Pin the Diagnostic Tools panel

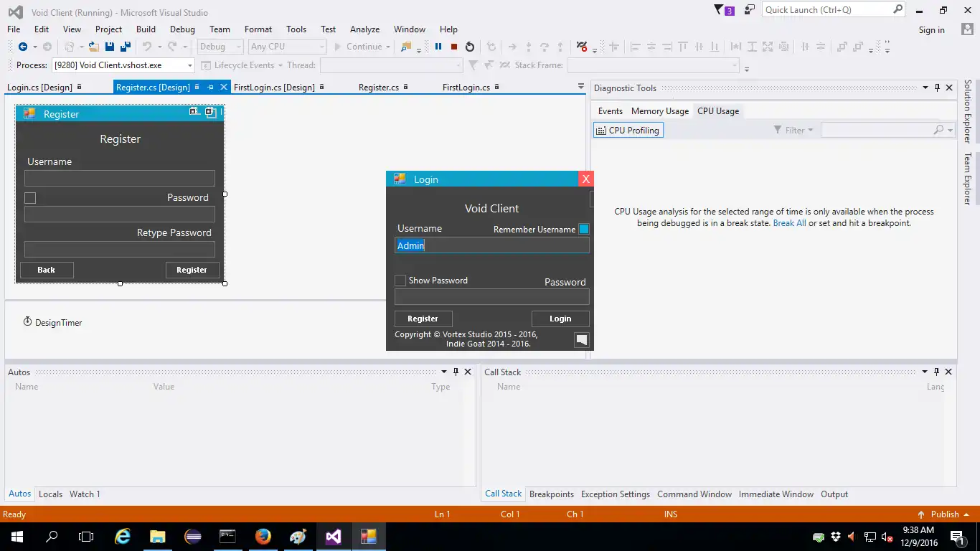click(937, 88)
